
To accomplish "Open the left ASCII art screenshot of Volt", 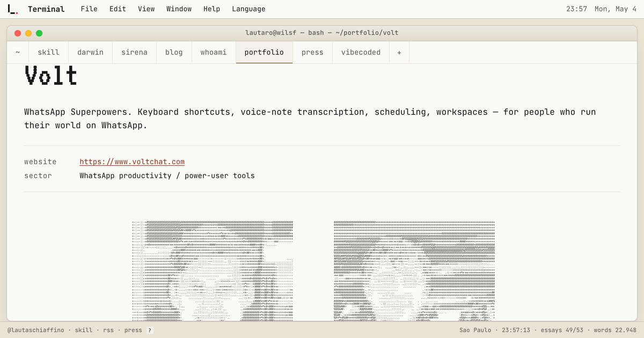I will coord(213,270).
